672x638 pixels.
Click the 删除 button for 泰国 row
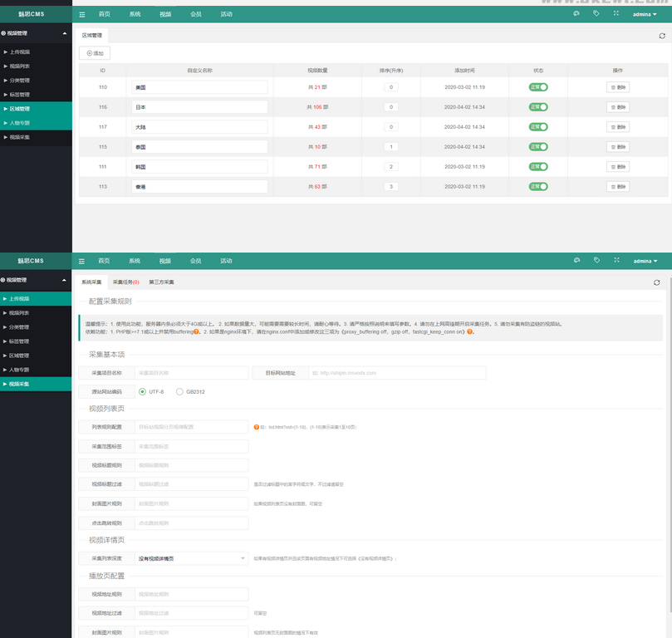tap(618, 146)
